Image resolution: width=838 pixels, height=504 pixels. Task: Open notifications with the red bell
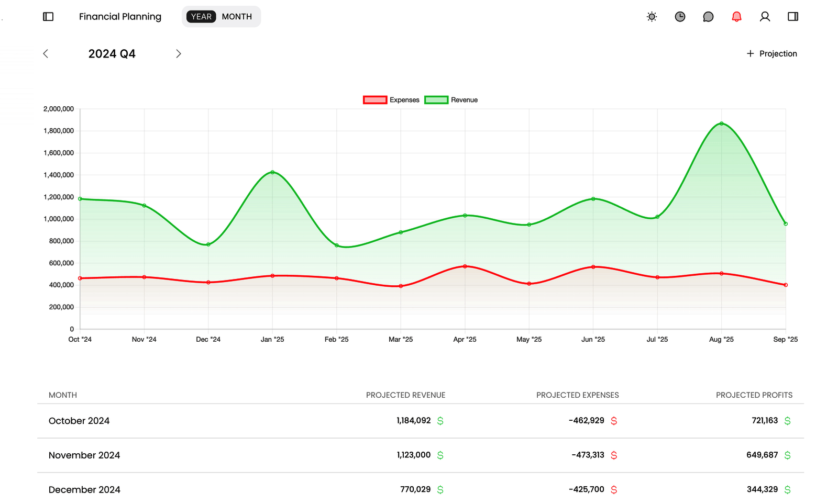click(x=736, y=17)
